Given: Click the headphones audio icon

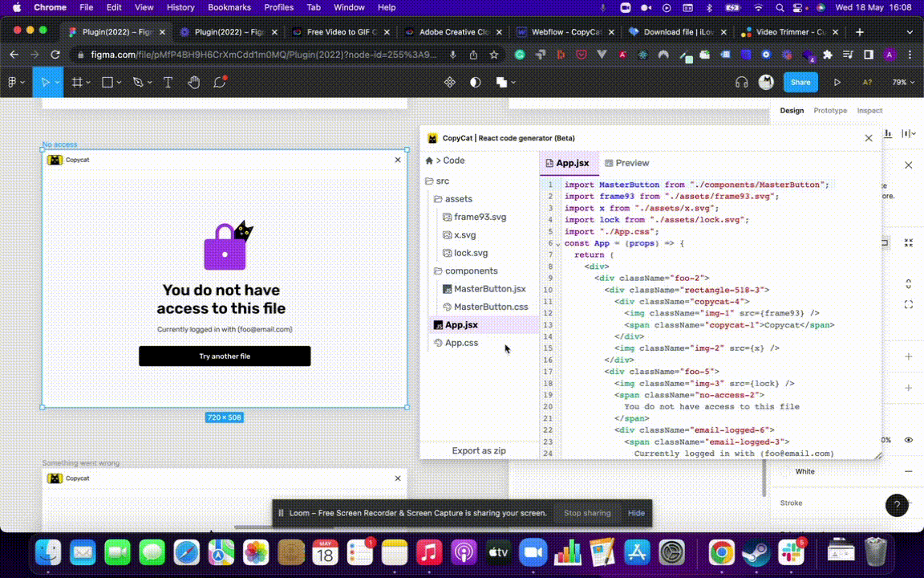Looking at the screenshot, I should [741, 83].
